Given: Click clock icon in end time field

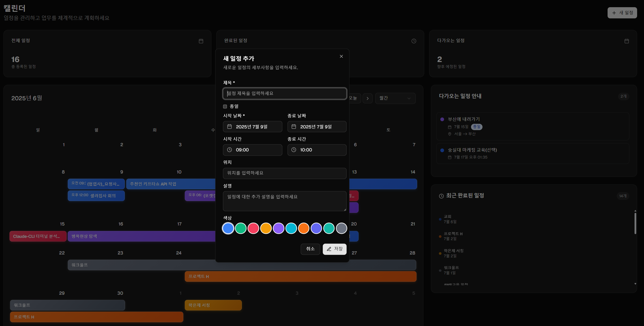Looking at the screenshot, I should click(x=294, y=150).
